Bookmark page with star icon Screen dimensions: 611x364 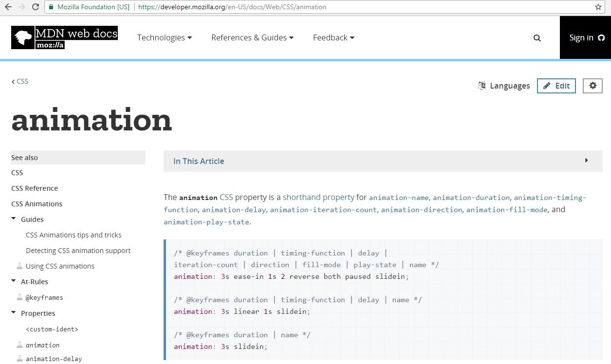click(598, 7)
